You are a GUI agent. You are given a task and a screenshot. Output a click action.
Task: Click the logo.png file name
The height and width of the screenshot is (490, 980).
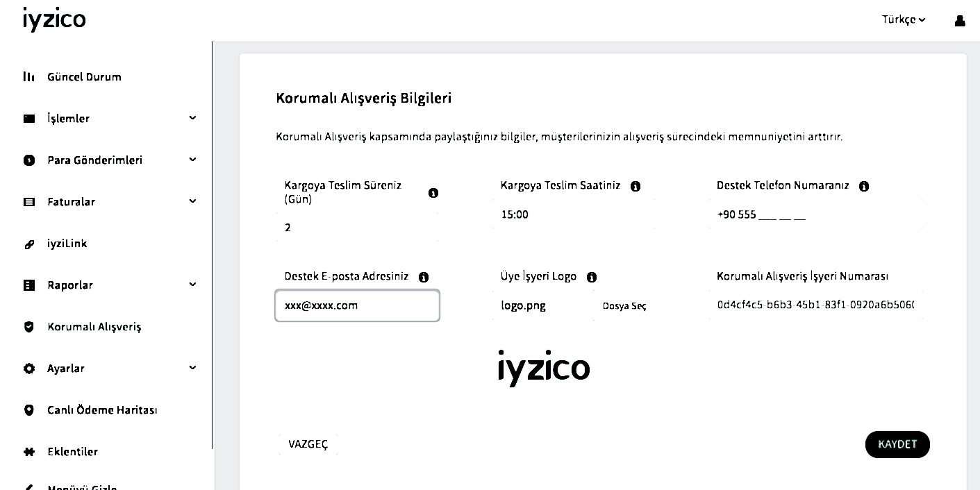[523, 306]
